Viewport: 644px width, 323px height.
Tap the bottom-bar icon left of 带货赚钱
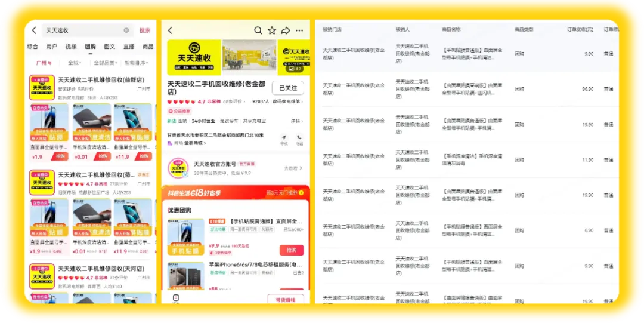[176, 297]
